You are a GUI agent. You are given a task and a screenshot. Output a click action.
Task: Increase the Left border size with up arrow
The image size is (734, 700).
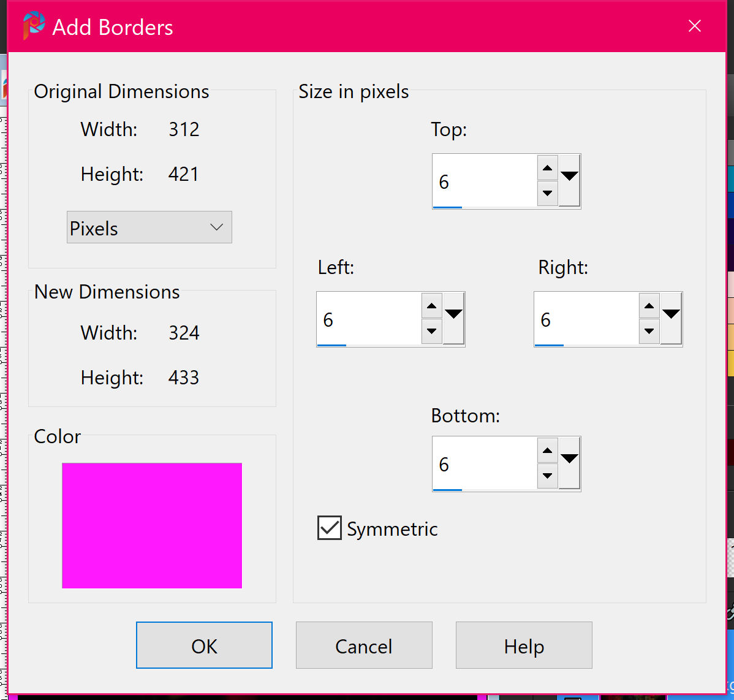point(431,306)
